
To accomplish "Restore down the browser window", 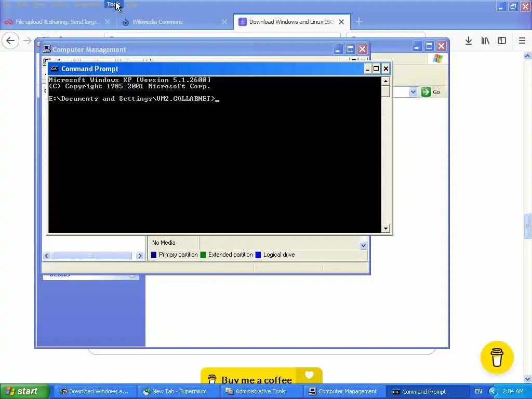I will tap(513, 6).
